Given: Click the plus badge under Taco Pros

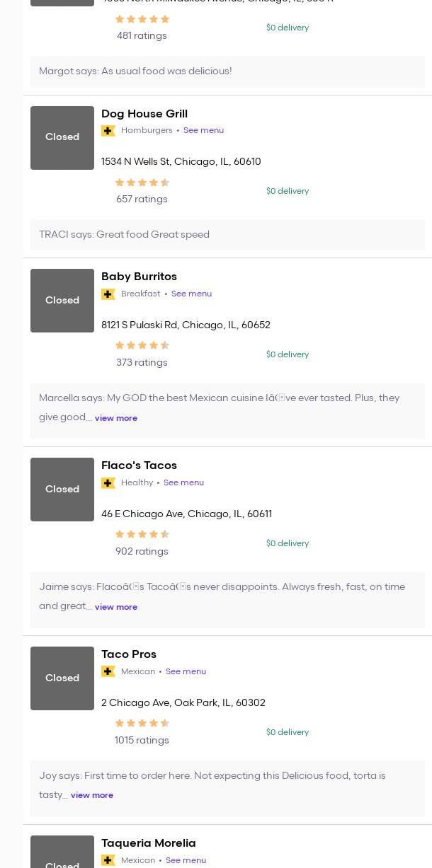Looking at the screenshot, I should 108,671.
